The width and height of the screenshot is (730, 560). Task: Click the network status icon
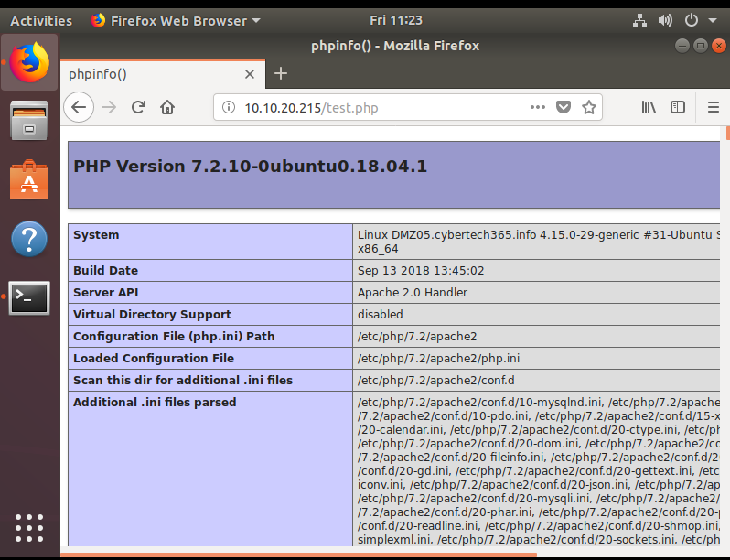click(x=639, y=20)
